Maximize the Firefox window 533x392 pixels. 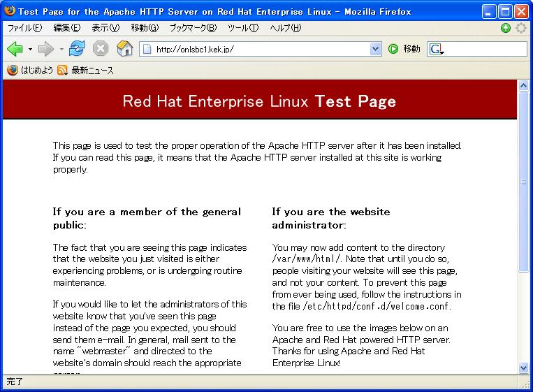[505, 12]
